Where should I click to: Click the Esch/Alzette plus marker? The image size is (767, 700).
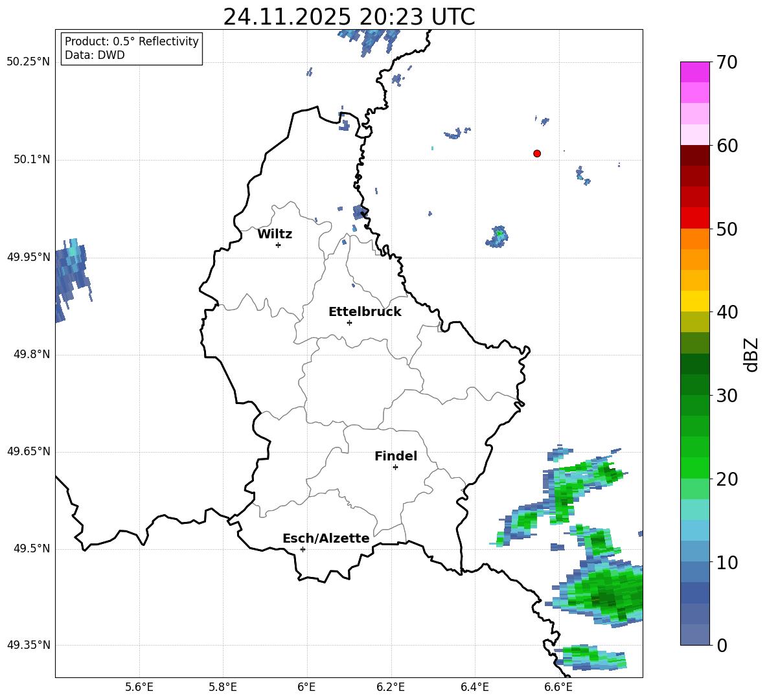pos(303,549)
